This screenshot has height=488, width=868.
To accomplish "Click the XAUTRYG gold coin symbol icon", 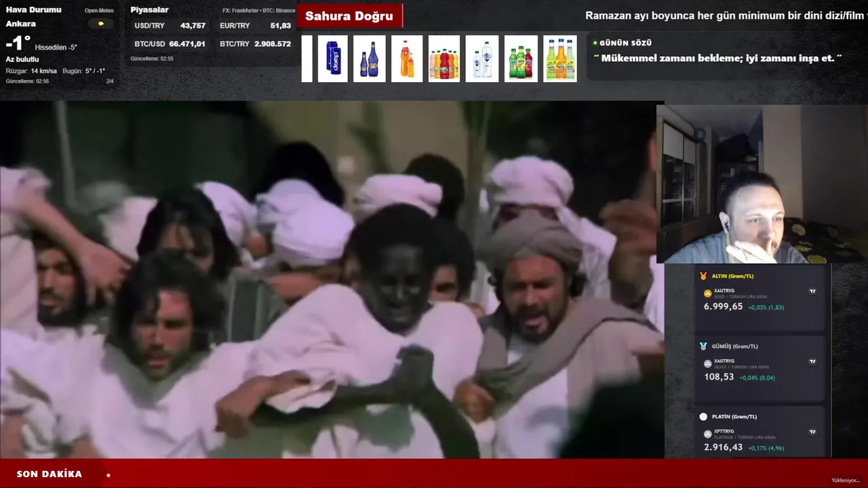I will (x=708, y=293).
